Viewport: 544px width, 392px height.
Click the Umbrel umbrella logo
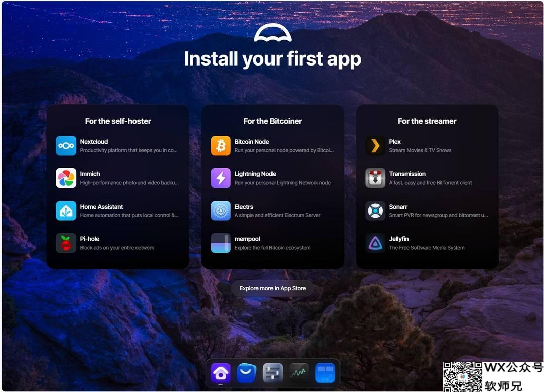(273, 33)
